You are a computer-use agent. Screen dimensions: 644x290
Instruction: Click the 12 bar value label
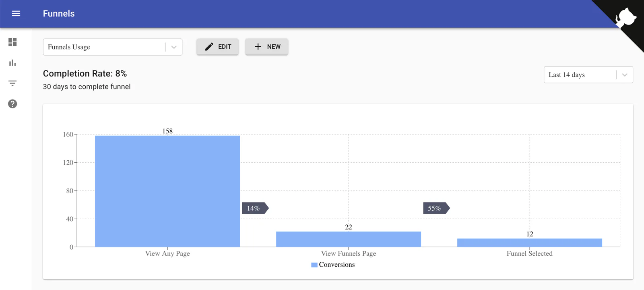[x=530, y=234]
